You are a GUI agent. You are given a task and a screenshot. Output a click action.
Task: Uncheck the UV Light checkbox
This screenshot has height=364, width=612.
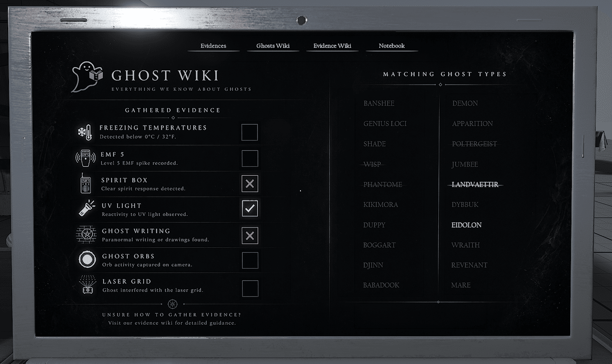[x=250, y=209]
